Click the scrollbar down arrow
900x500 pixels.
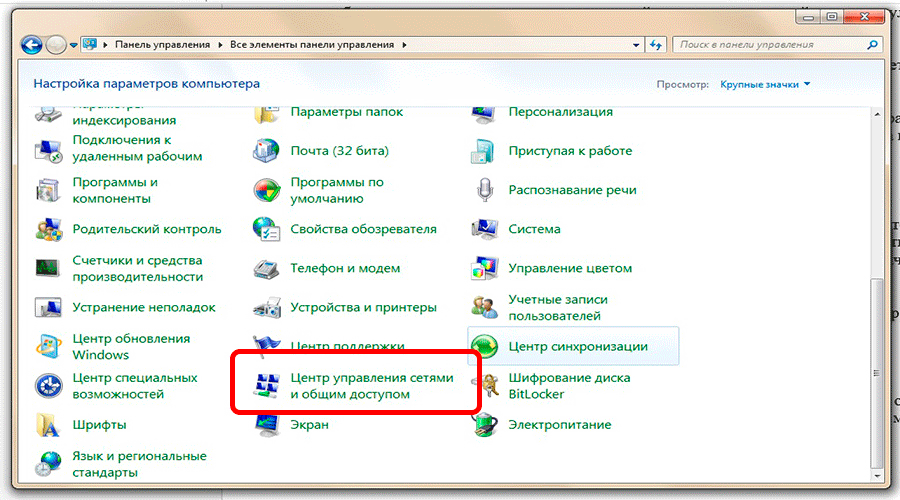876,476
